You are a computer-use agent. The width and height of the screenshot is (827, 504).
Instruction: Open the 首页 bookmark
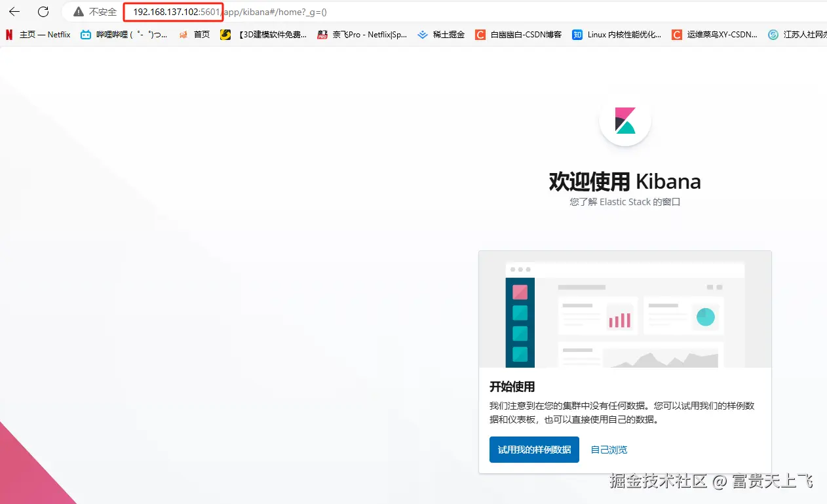[195, 35]
